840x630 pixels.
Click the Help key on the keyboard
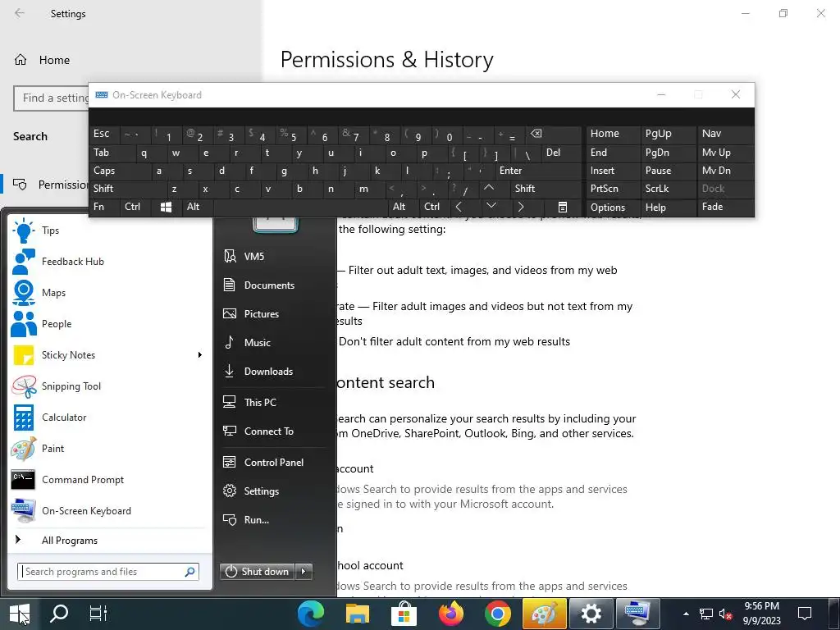tap(668, 208)
